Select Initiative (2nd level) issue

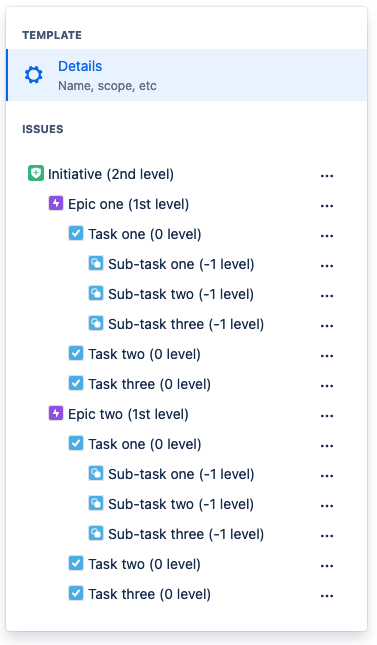[x=111, y=174]
